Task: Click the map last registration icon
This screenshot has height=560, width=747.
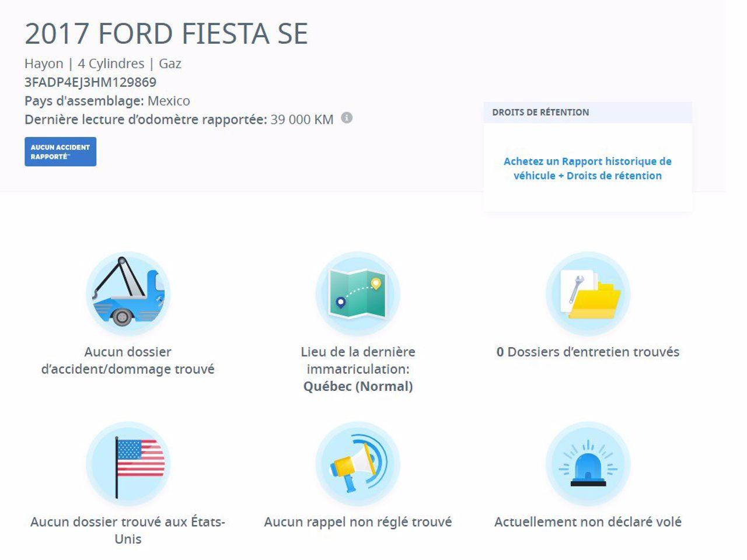Action: [358, 293]
